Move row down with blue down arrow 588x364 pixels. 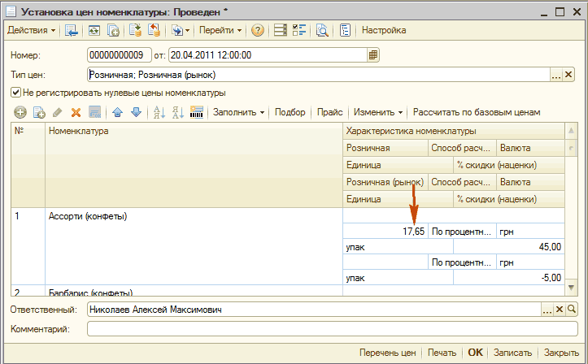click(136, 112)
